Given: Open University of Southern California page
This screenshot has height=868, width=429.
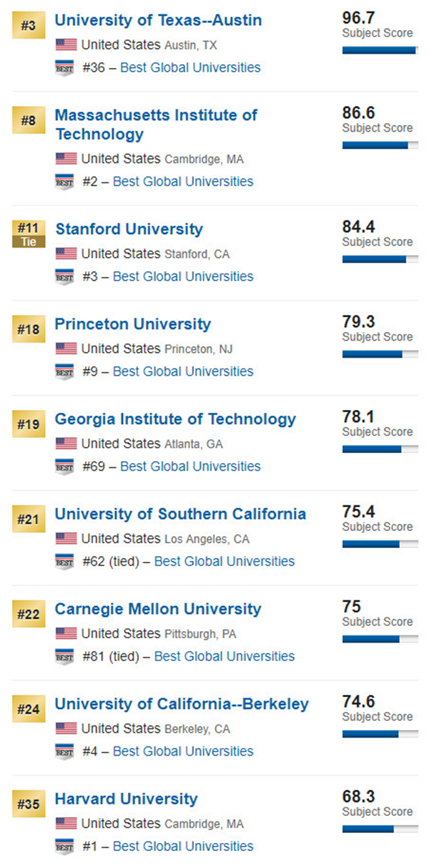Looking at the screenshot, I should click(x=180, y=515).
